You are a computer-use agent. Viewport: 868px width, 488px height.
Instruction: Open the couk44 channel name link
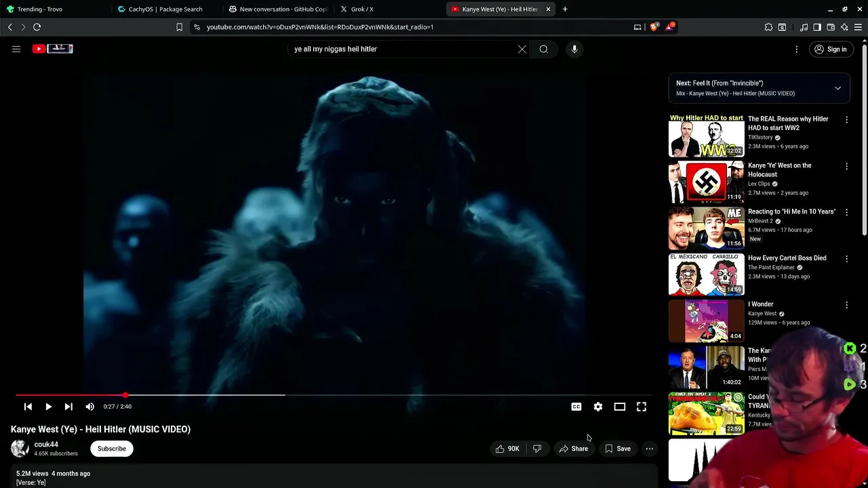(x=46, y=445)
